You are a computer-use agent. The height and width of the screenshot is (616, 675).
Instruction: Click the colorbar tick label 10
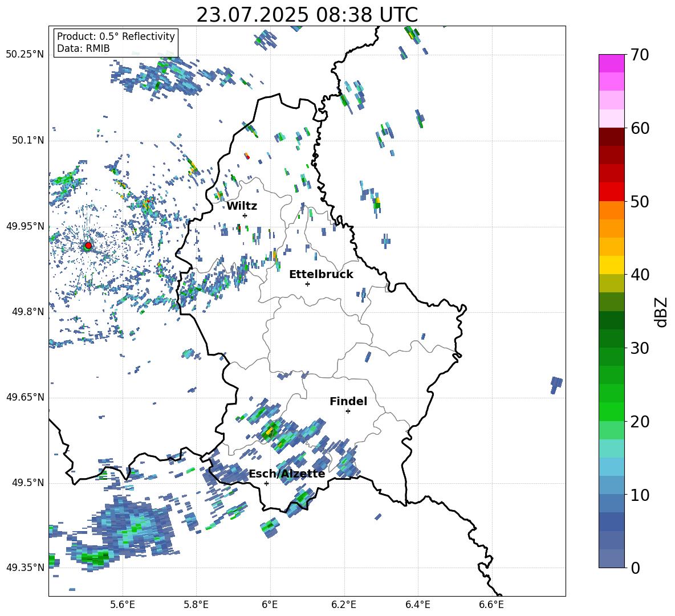coord(640,495)
